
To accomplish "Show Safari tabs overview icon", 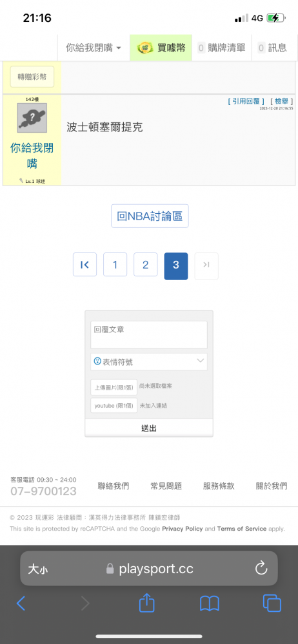I will 272,603.
